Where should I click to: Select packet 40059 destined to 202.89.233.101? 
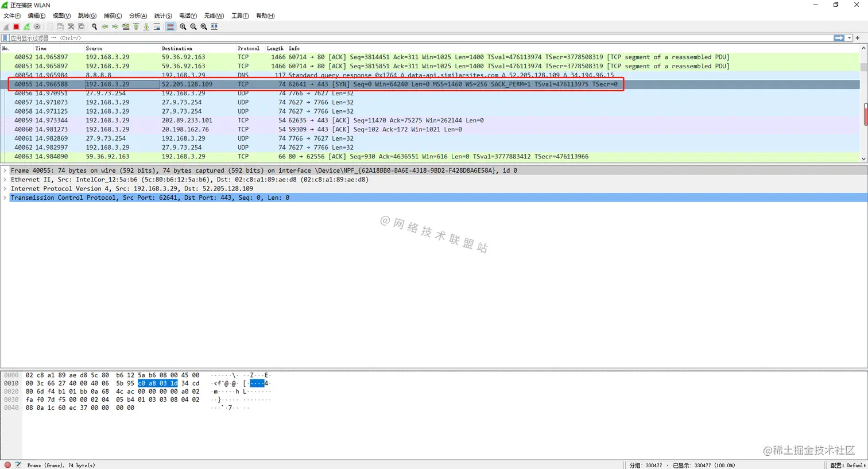(430, 121)
